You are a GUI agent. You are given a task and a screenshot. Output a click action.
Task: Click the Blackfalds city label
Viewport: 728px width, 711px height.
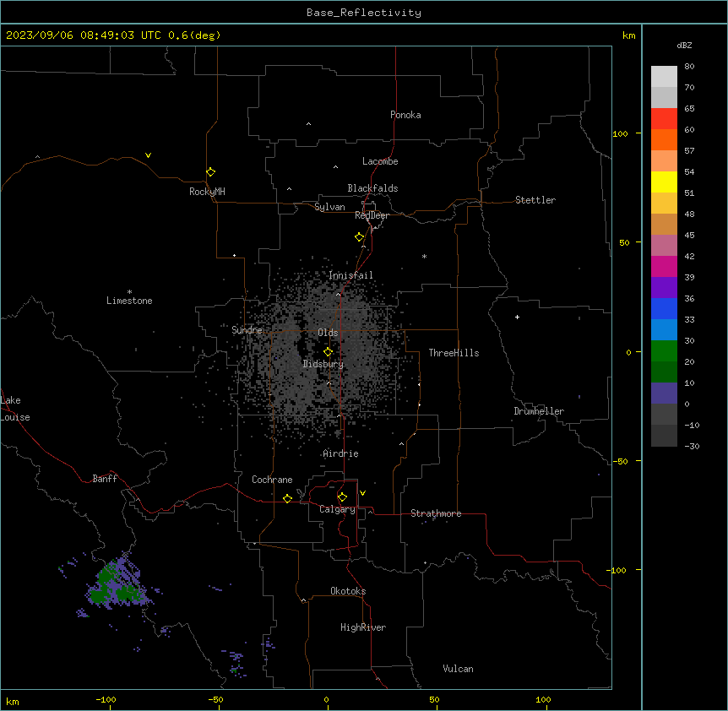click(372, 188)
